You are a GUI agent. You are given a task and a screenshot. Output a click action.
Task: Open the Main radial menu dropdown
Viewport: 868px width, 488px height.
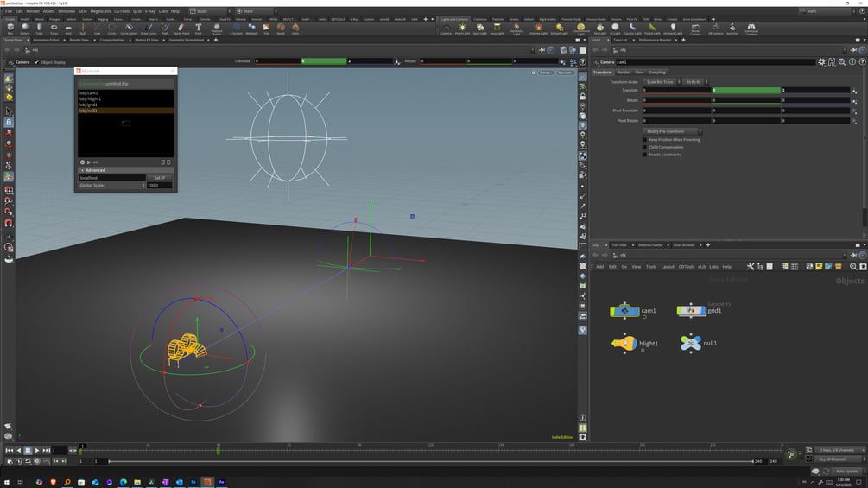click(x=257, y=11)
